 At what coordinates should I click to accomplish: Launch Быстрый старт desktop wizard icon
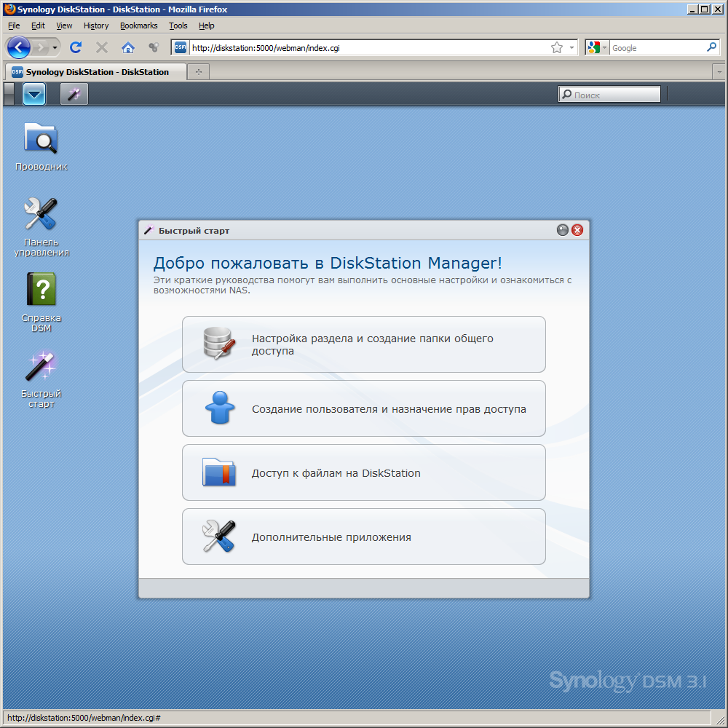(41, 379)
